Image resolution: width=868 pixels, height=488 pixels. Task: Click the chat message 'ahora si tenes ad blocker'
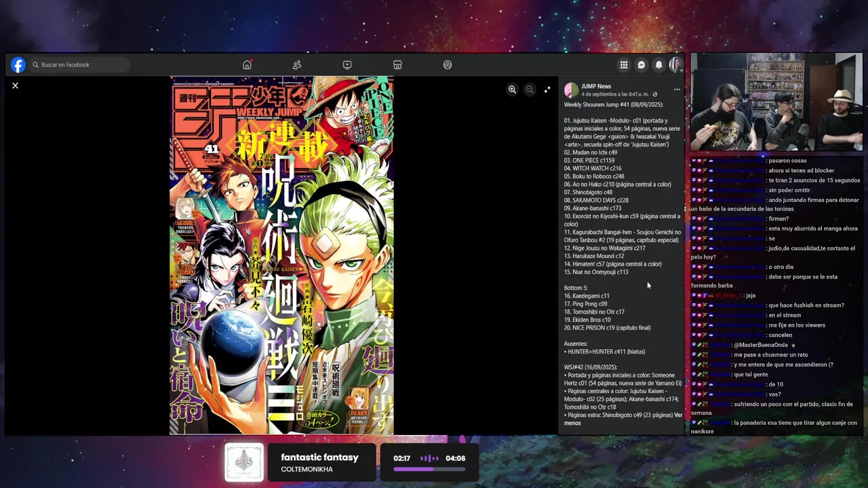802,171
